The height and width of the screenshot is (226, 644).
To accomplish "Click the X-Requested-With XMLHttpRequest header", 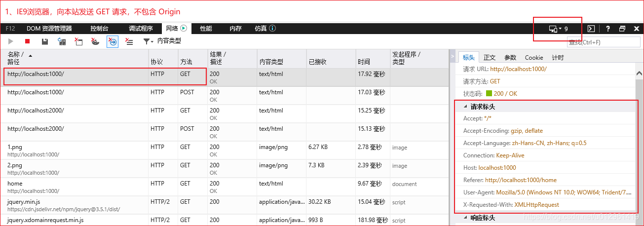I will point(511,205).
